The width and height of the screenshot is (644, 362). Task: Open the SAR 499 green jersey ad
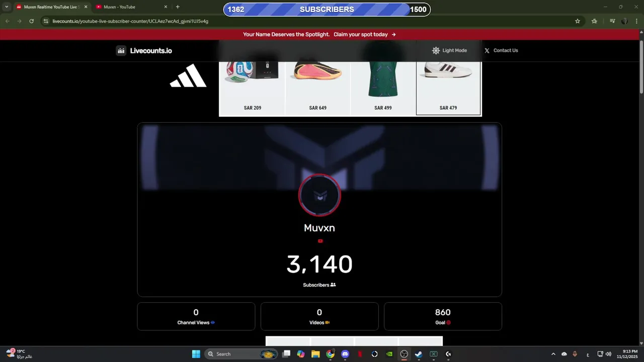point(383,86)
